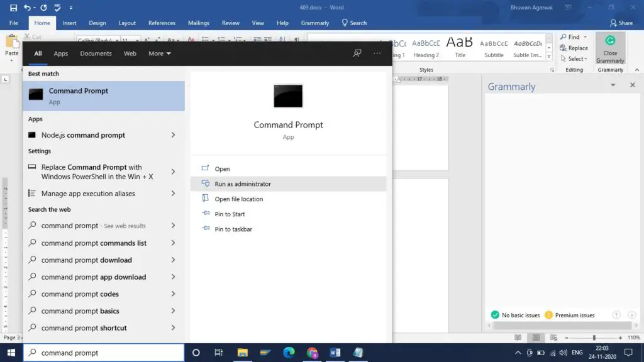This screenshot has width=644, height=362.
Task: Pin Command Prompt to Start
Action: 288,214
